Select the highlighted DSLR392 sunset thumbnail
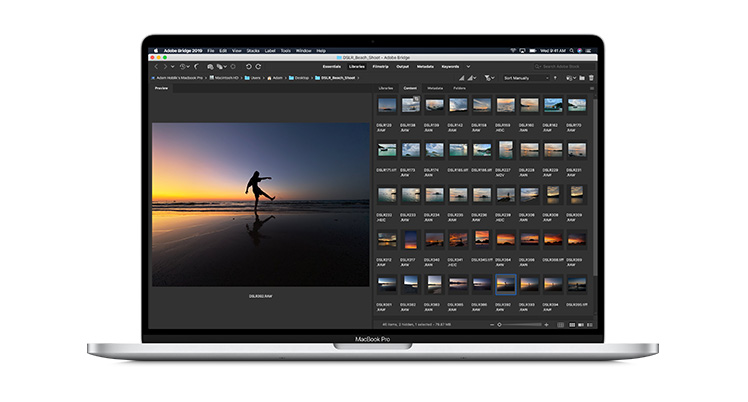This screenshot has width=748, height=402. tap(505, 284)
